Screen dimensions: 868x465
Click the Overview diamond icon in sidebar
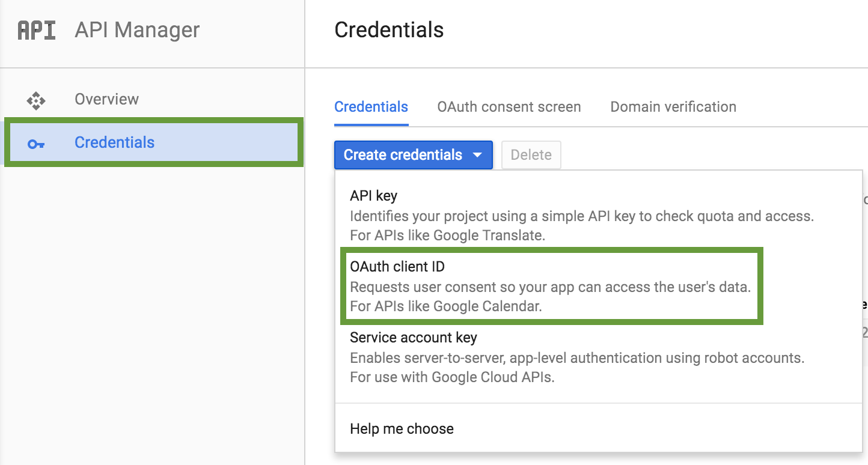click(x=36, y=100)
